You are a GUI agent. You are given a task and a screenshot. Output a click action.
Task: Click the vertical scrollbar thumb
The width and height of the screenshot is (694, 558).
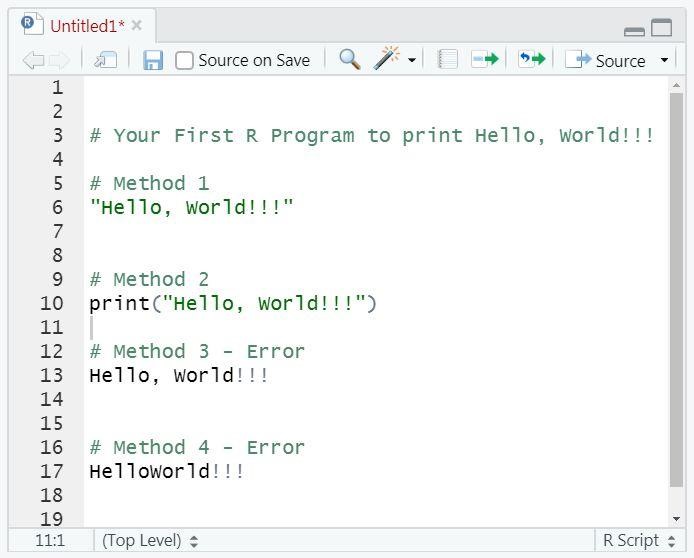tap(676, 290)
